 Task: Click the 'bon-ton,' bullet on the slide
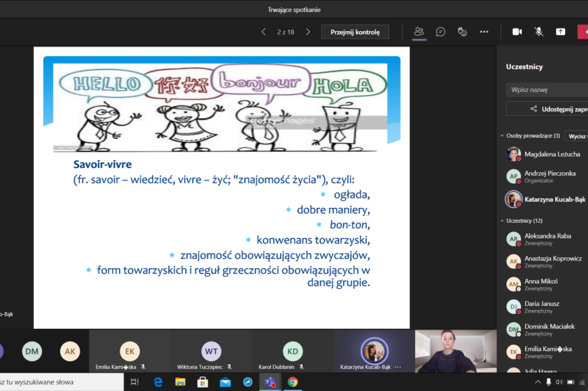click(350, 225)
